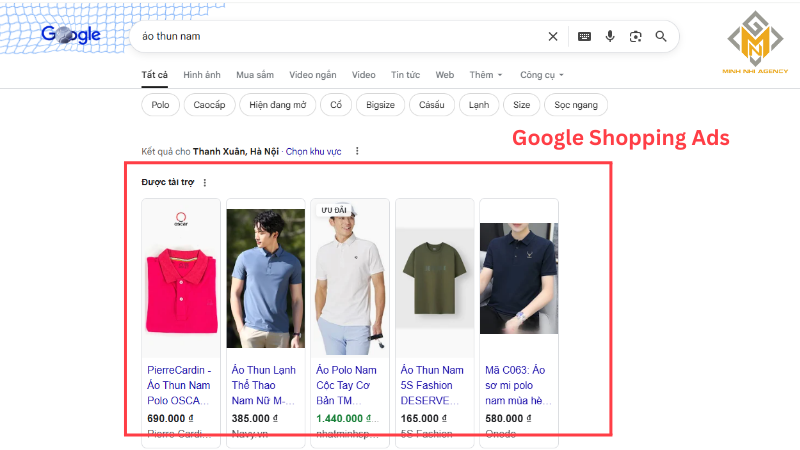Screen dimensions: 800x450
Task: Open the Áo Thun Lạnh Thể Thao link
Action: (x=264, y=385)
